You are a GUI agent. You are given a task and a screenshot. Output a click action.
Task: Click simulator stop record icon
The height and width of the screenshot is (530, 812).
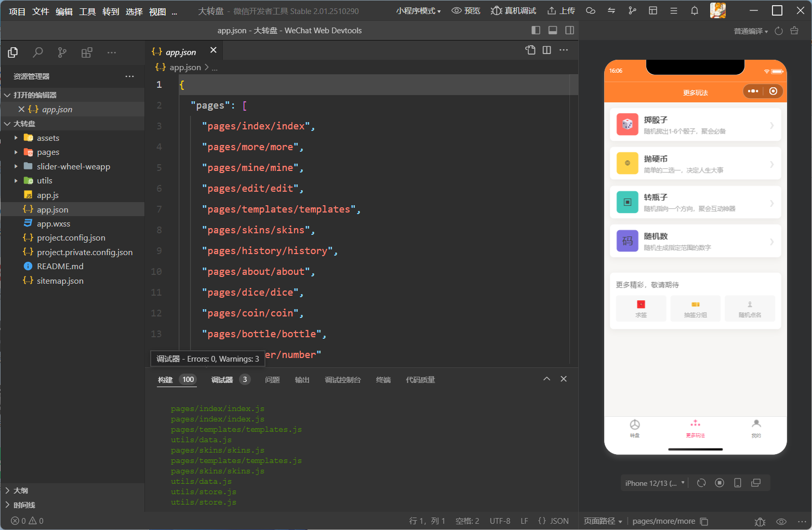point(720,483)
